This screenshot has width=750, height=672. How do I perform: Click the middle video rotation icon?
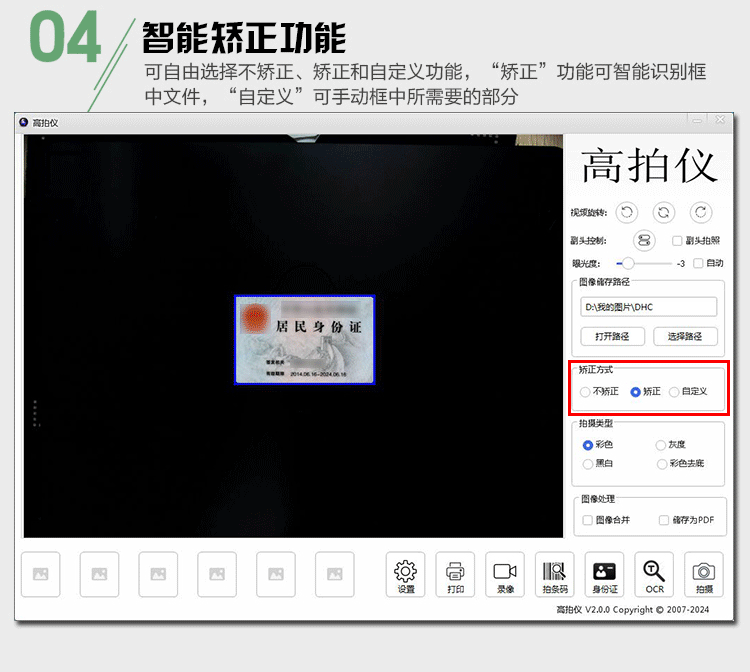pyautogui.click(x=664, y=212)
